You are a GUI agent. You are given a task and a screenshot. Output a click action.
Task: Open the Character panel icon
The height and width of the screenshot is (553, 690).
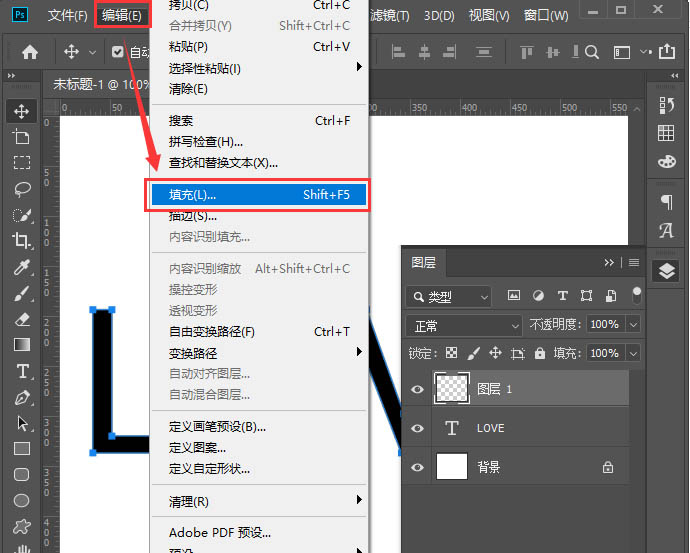coord(666,230)
